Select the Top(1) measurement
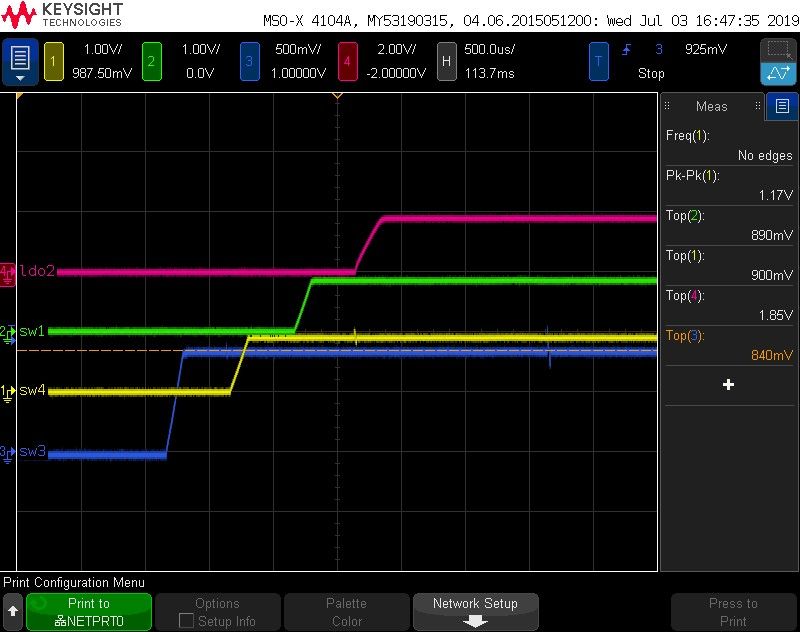800x632 pixels. (729, 266)
